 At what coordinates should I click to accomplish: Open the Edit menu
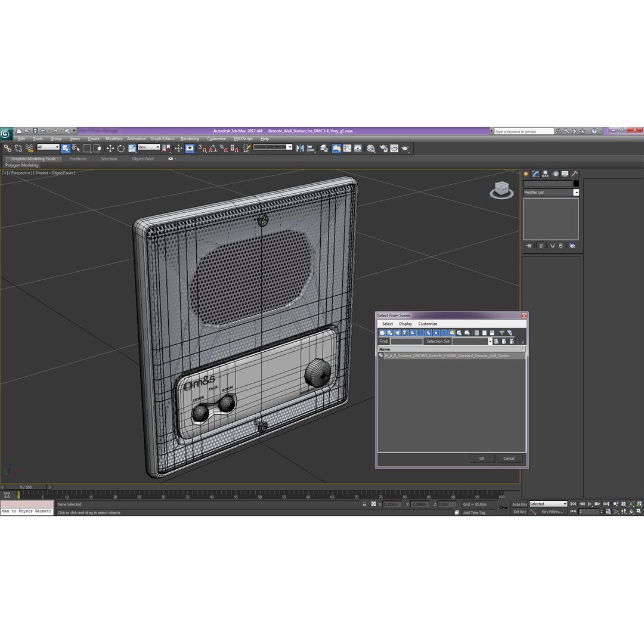21,139
